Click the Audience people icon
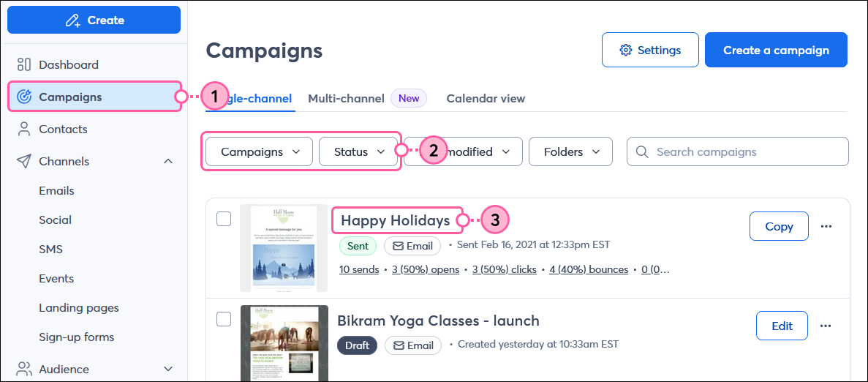Viewport: 868px width, 382px height. (x=24, y=369)
